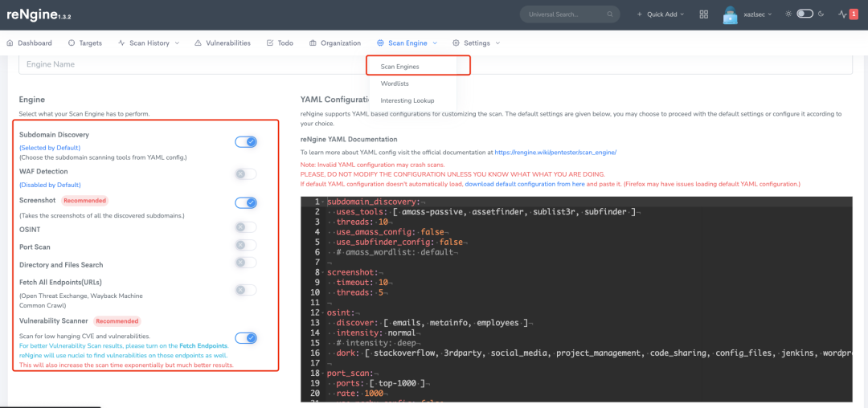The width and height of the screenshot is (868, 408).
Task: Click the search magnifier icon
Action: (x=610, y=14)
